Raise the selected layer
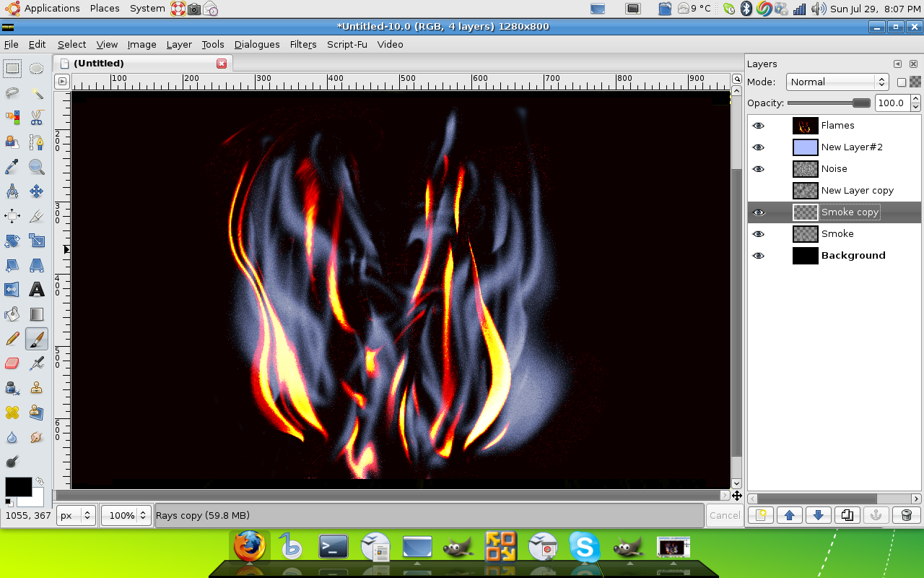This screenshot has width=924, height=578. 789,515
